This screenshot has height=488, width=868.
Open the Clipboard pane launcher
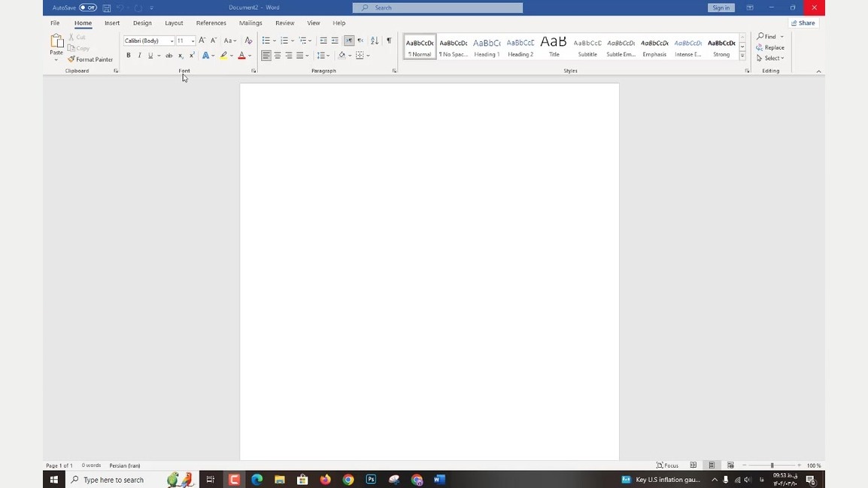(116, 71)
